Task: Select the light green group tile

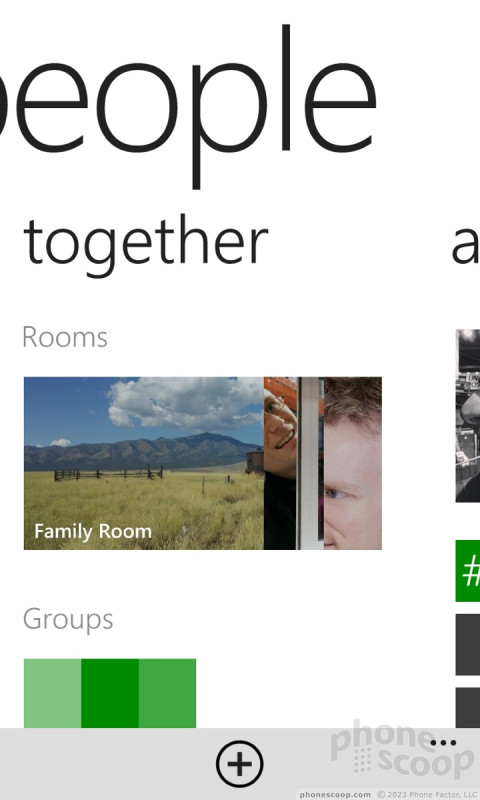Action: 53,693
